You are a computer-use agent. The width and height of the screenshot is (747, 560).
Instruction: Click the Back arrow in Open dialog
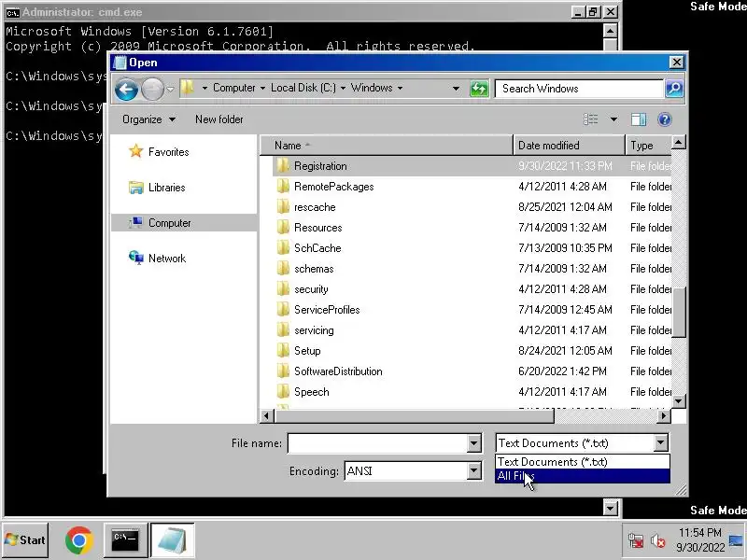coord(126,89)
